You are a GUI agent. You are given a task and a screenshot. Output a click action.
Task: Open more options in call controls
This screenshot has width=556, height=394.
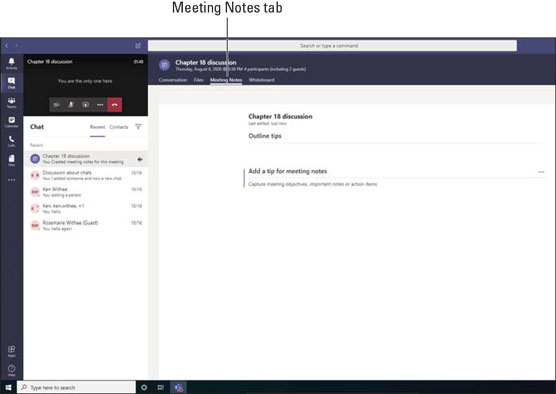[x=100, y=105]
